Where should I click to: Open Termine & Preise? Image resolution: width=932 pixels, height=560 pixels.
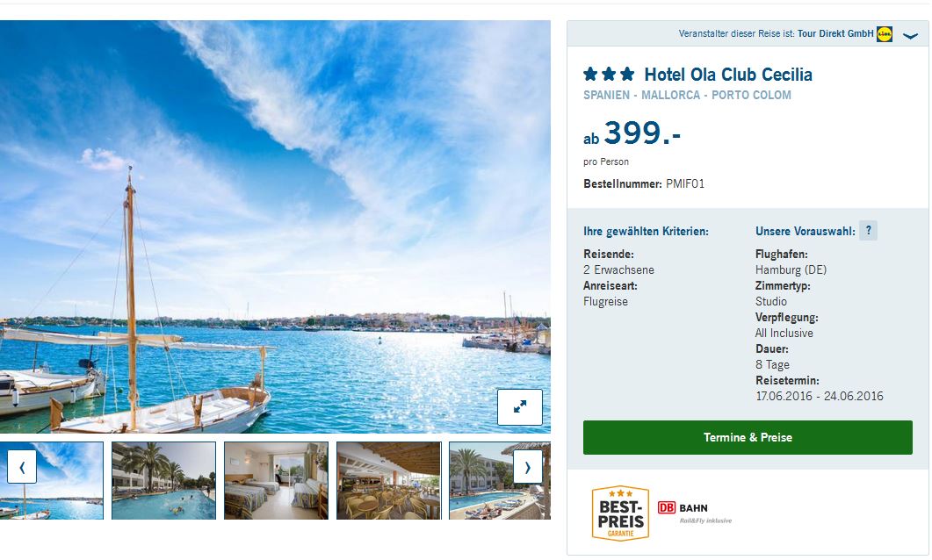(748, 438)
